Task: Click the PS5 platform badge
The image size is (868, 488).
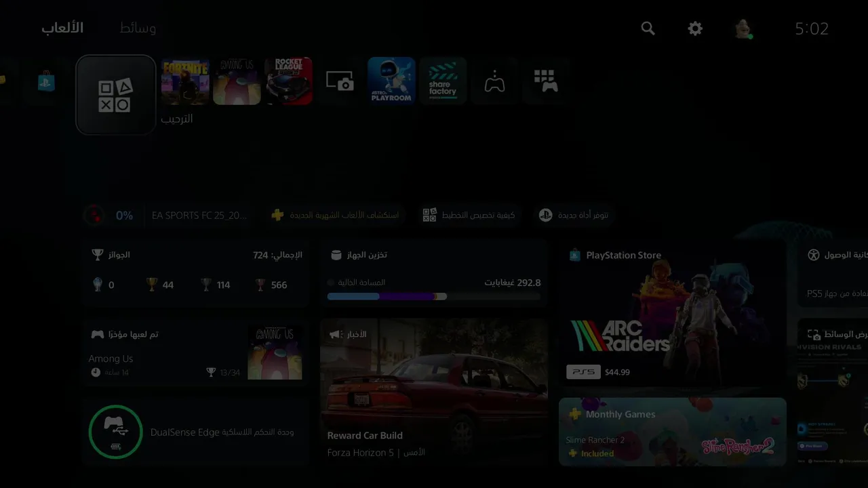Action: click(x=583, y=372)
